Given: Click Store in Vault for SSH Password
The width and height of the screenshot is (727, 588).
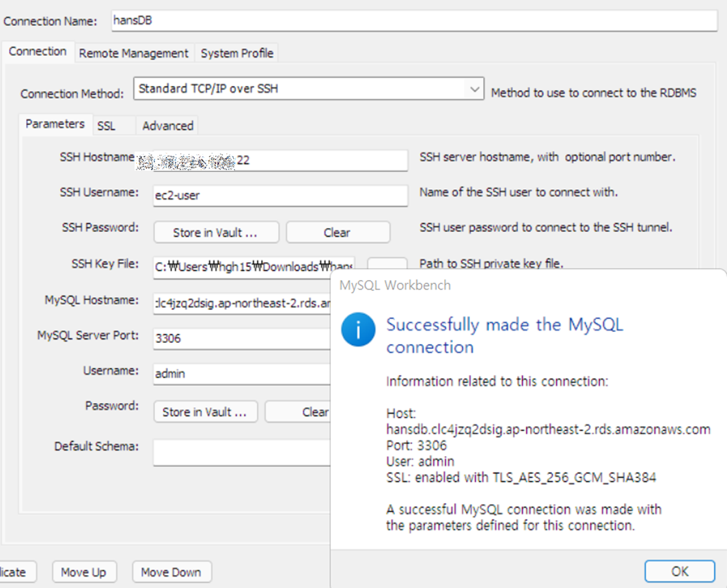Looking at the screenshot, I should pyautogui.click(x=216, y=232).
